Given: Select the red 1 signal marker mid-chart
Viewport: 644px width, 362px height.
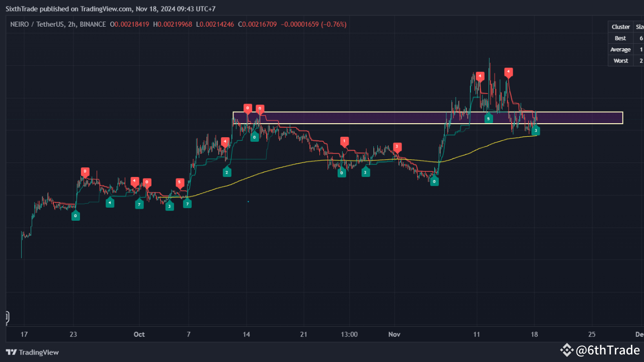Looking at the screenshot, I should (x=344, y=142).
